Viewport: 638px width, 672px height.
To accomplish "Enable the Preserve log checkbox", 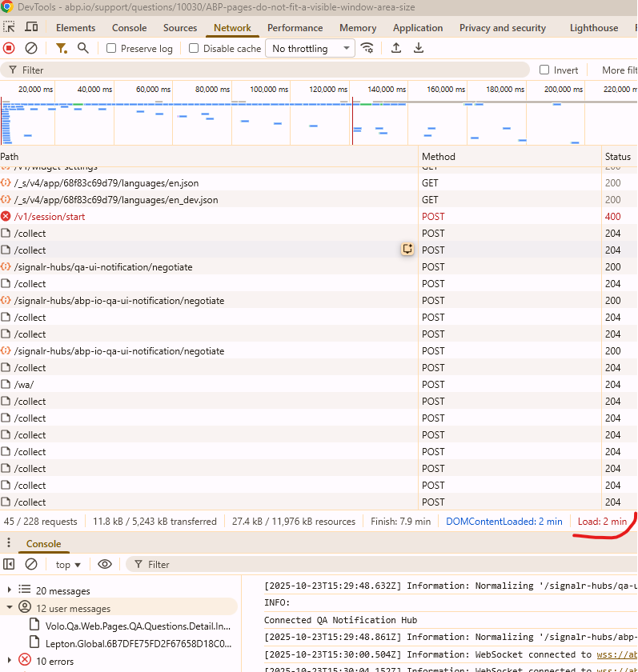I will pyautogui.click(x=111, y=48).
